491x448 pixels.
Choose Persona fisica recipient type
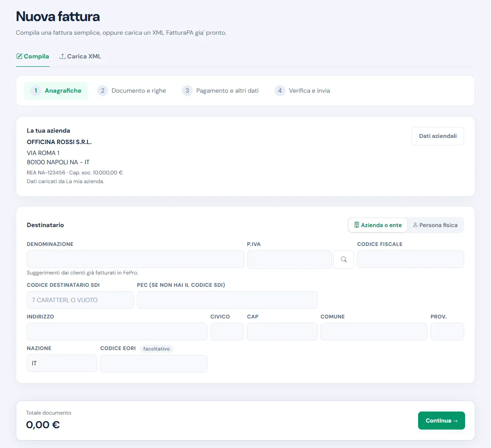tap(435, 225)
